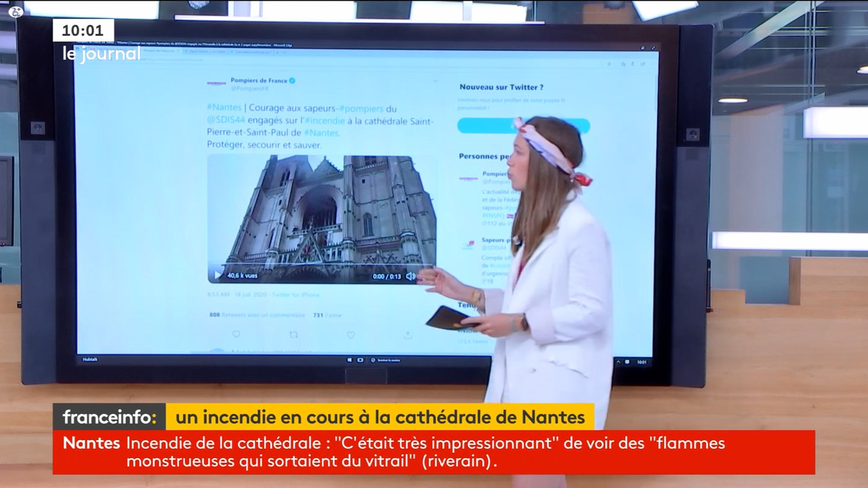Click the taskbar clock showing 10:01
Image resolution: width=868 pixels, height=488 pixels.
(x=642, y=362)
